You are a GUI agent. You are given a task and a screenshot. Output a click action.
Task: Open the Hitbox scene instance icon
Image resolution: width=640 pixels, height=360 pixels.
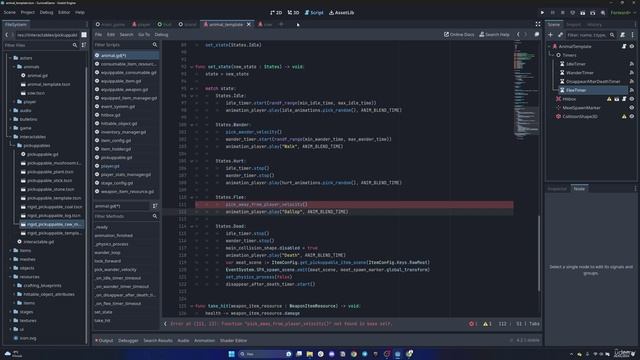tap(617, 99)
